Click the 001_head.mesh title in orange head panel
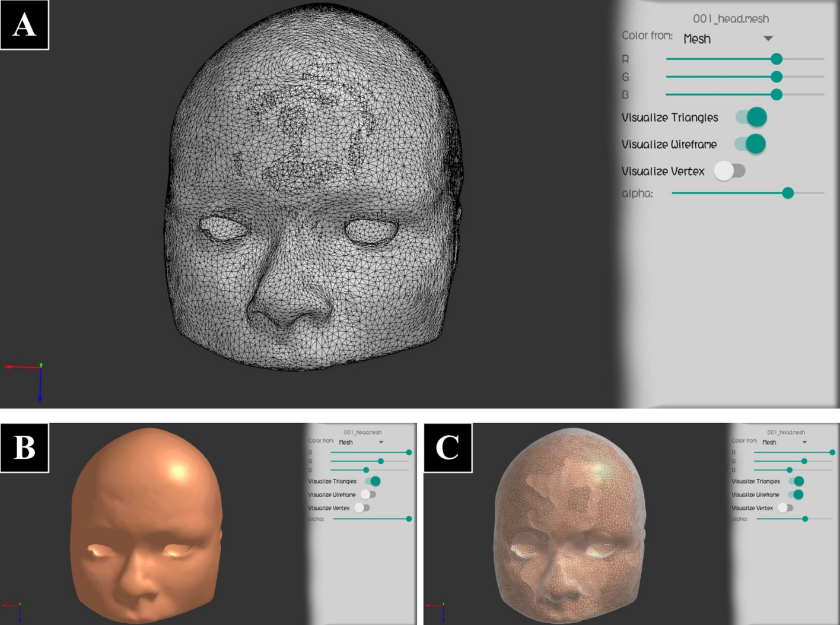Image resolution: width=840 pixels, height=625 pixels. click(362, 432)
